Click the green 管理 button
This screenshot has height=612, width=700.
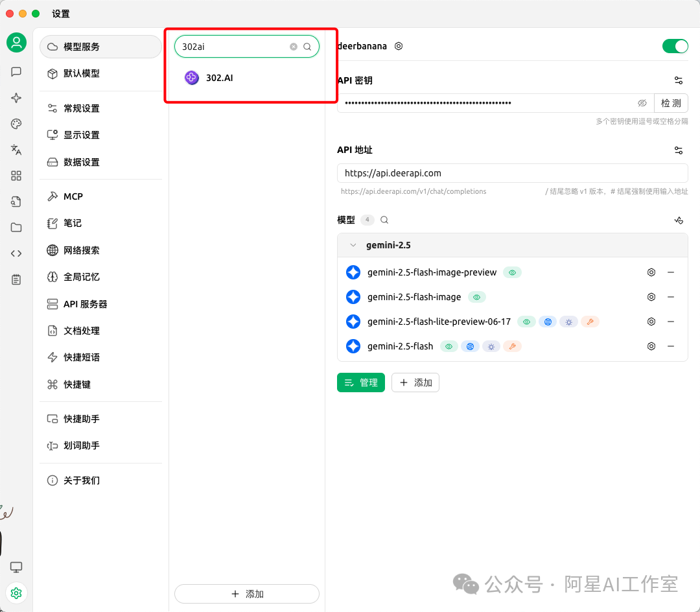[x=361, y=383]
